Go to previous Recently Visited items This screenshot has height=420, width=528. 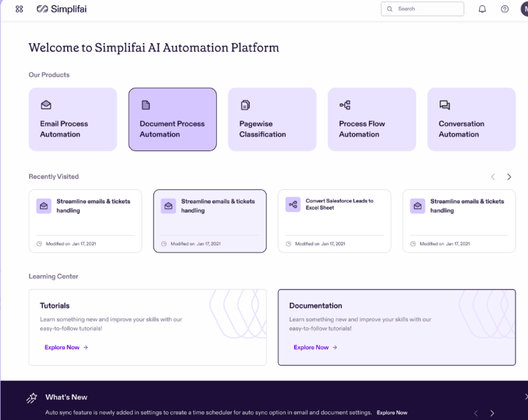click(493, 177)
